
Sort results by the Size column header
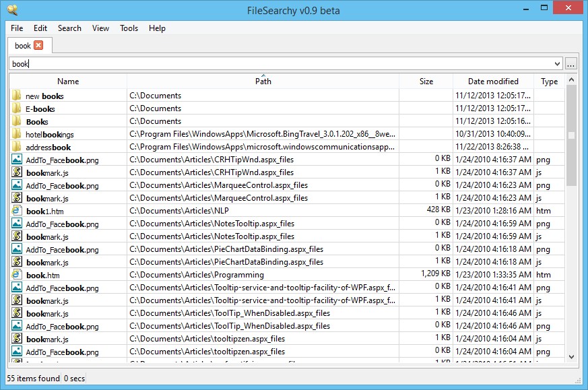point(426,81)
